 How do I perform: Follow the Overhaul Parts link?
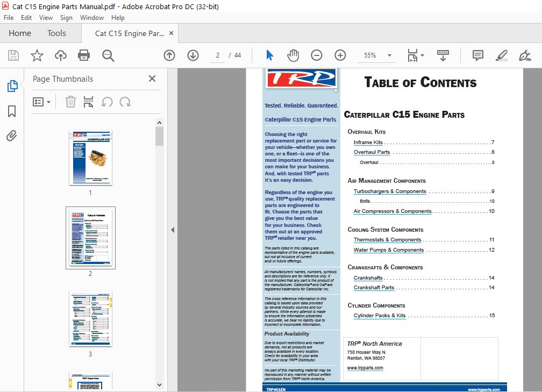(372, 152)
